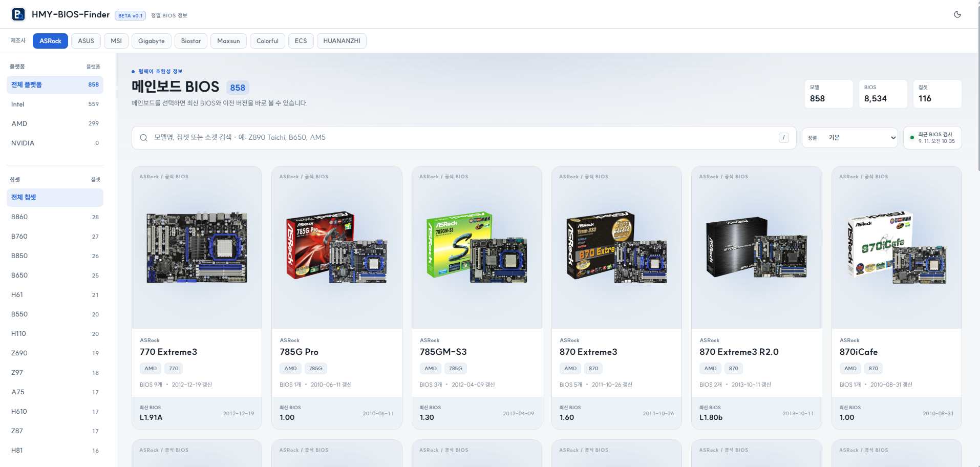Filter by the A75 chipset
This screenshot has width=980, height=467.
(55, 392)
